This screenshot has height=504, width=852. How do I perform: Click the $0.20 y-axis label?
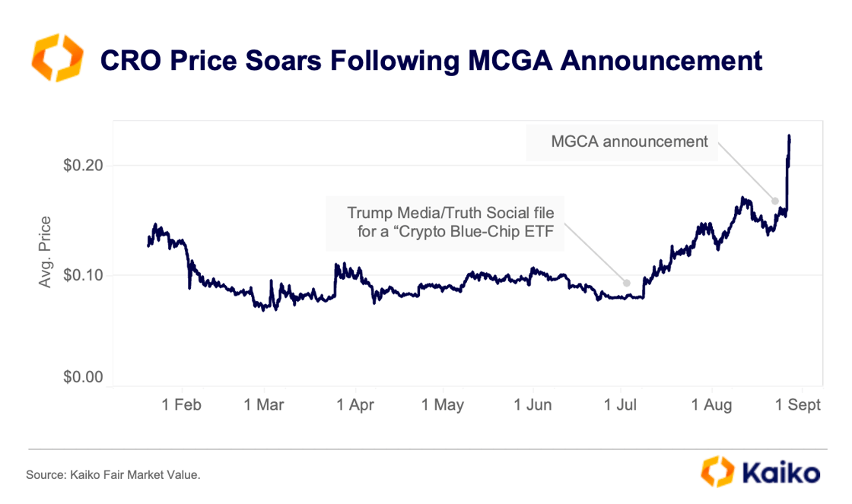(83, 165)
